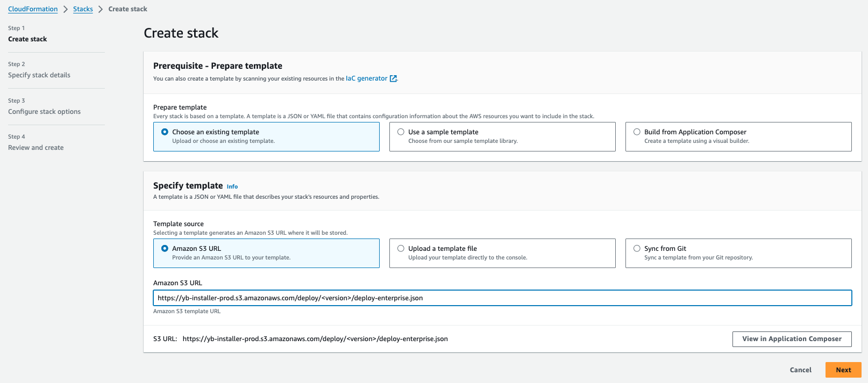Choose Amazon S3 URL template source
Viewport: 868px width, 383px height.
click(x=165, y=249)
